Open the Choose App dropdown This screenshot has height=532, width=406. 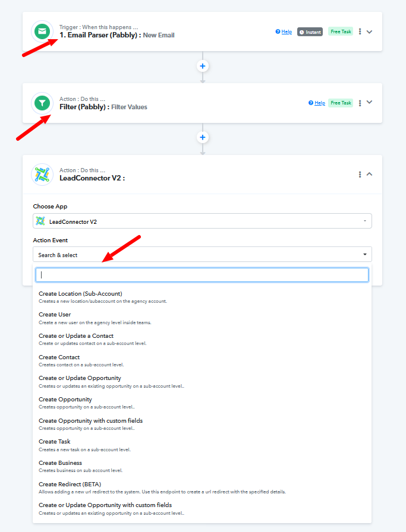tap(202, 221)
